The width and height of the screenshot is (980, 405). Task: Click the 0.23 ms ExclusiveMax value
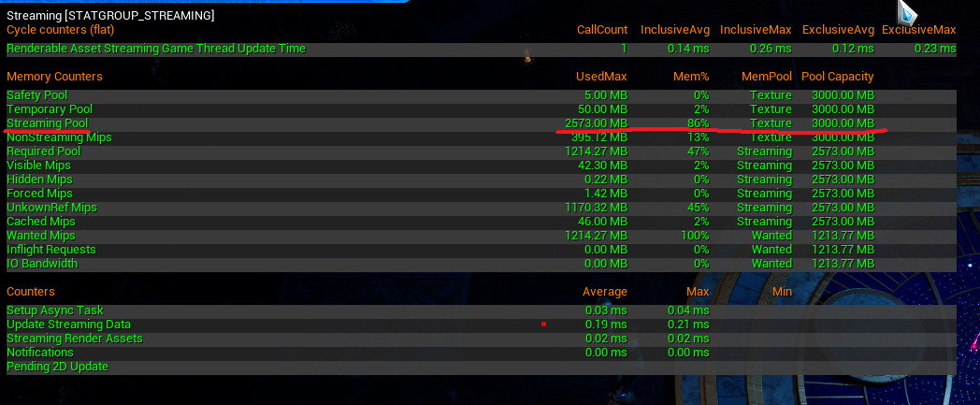935,48
